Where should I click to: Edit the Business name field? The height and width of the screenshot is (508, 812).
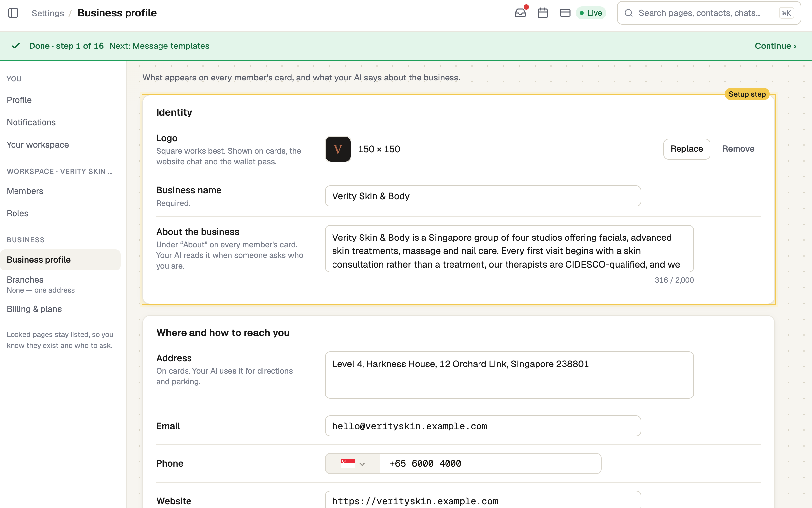point(483,196)
